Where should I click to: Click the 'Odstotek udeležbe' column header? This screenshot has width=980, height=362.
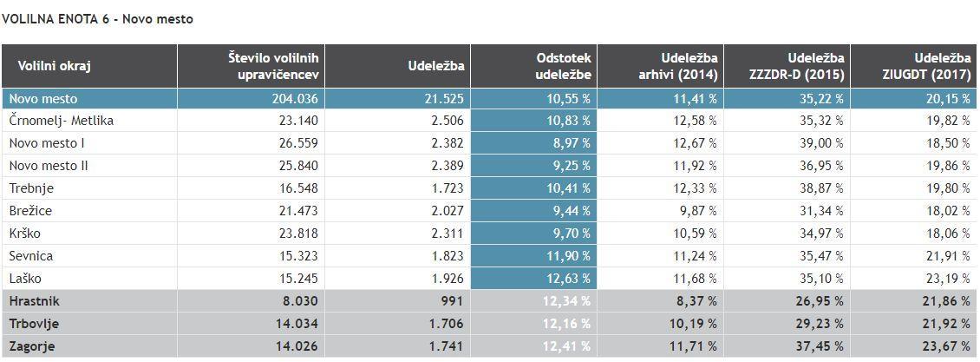pyautogui.click(x=564, y=66)
